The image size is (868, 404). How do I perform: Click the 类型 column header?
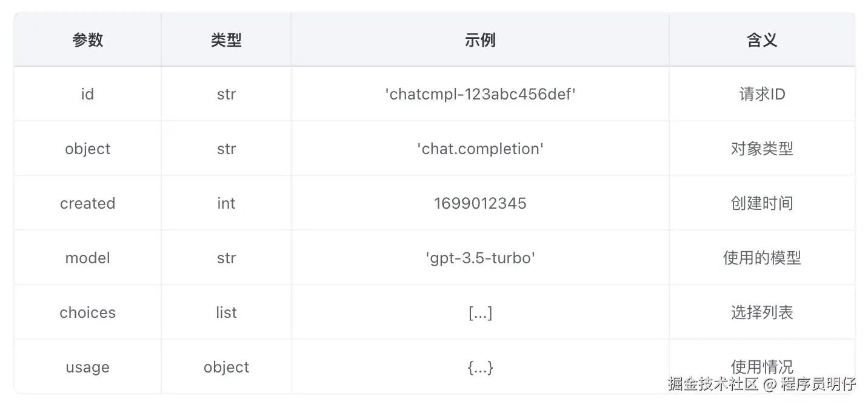pyautogui.click(x=226, y=40)
